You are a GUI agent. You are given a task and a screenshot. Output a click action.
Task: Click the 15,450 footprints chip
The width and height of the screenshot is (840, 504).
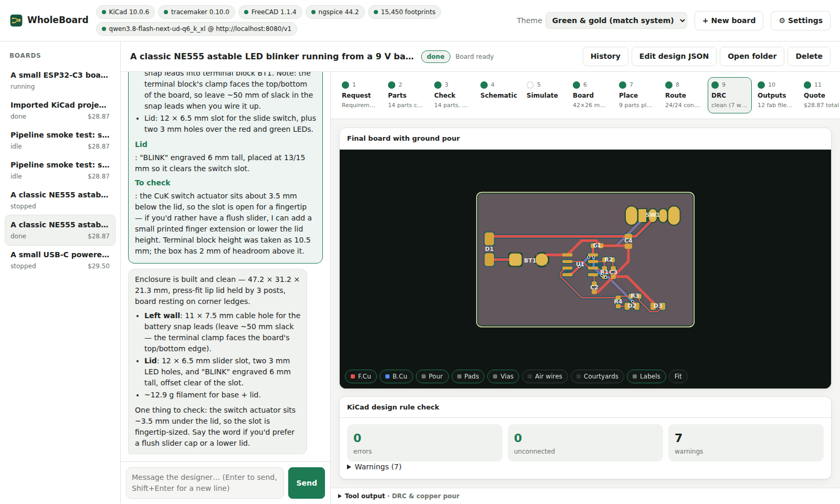(404, 12)
